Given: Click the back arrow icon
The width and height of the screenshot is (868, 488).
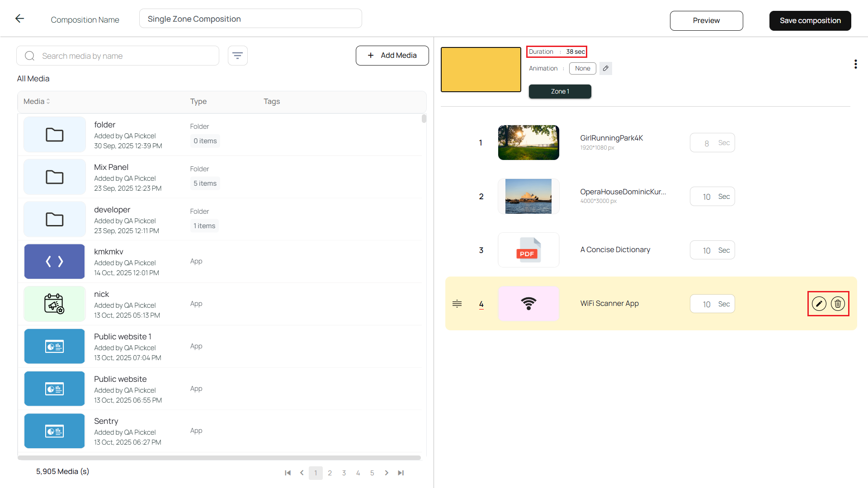Looking at the screenshot, I should pyautogui.click(x=19, y=19).
